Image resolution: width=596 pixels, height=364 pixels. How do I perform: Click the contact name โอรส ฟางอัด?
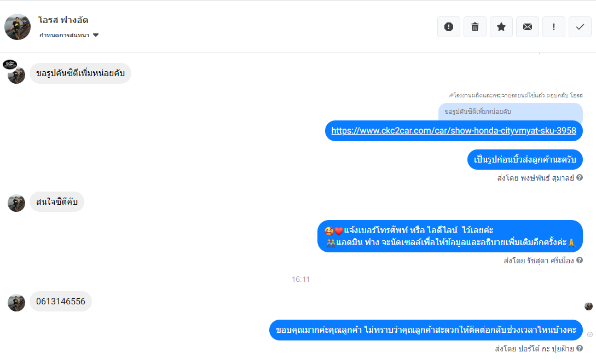click(x=63, y=20)
